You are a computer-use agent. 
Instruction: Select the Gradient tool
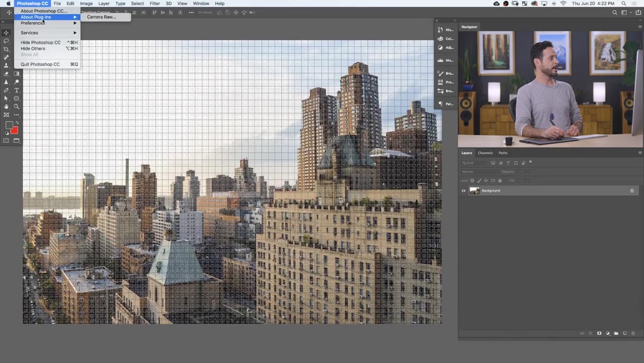point(17,74)
